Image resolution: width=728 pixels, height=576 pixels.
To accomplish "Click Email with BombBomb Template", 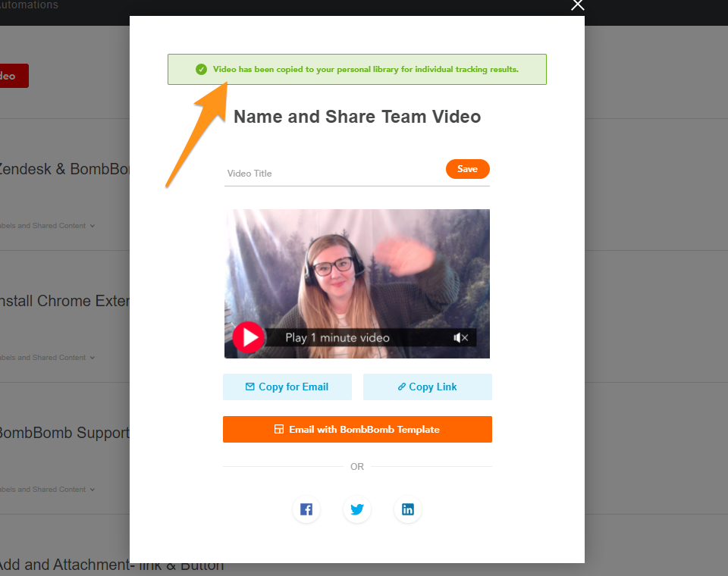I will [357, 429].
